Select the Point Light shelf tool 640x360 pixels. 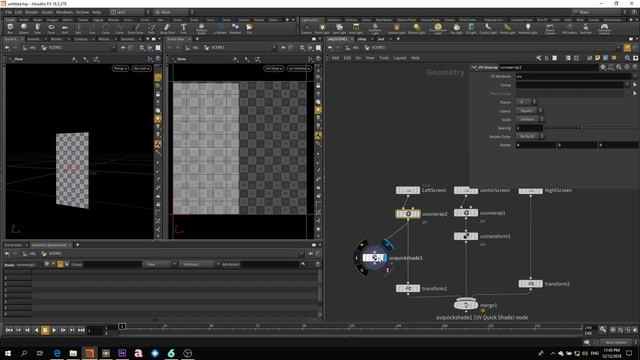[322, 28]
